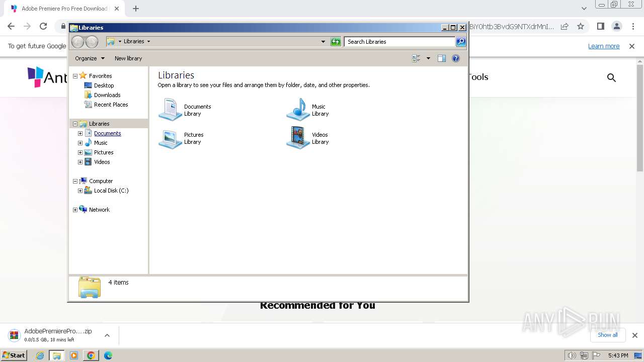The image size is (644, 362).
Task: Click the network tray icon
Action: (584, 355)
